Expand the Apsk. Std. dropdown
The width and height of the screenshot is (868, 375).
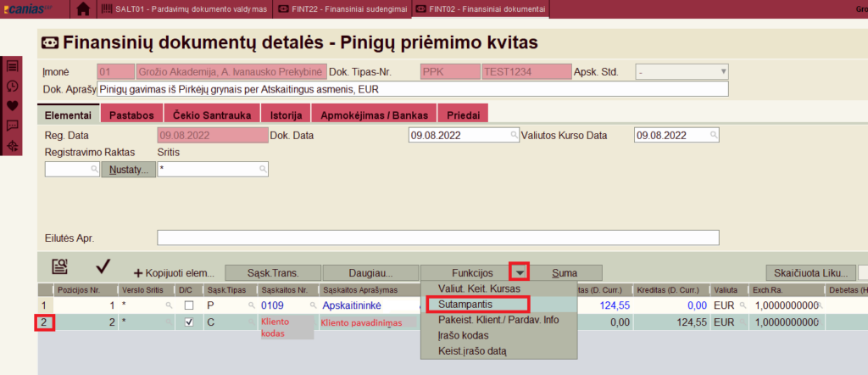click(723, 72)
